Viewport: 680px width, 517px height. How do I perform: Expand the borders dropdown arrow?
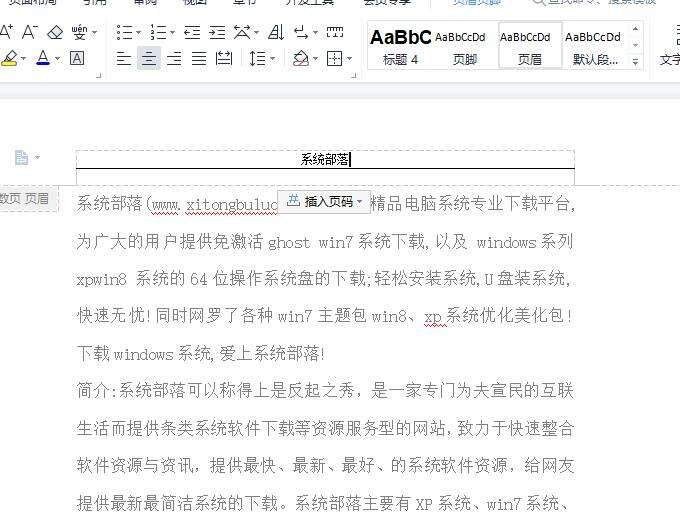pyautogui.click(x=349, y=59)
